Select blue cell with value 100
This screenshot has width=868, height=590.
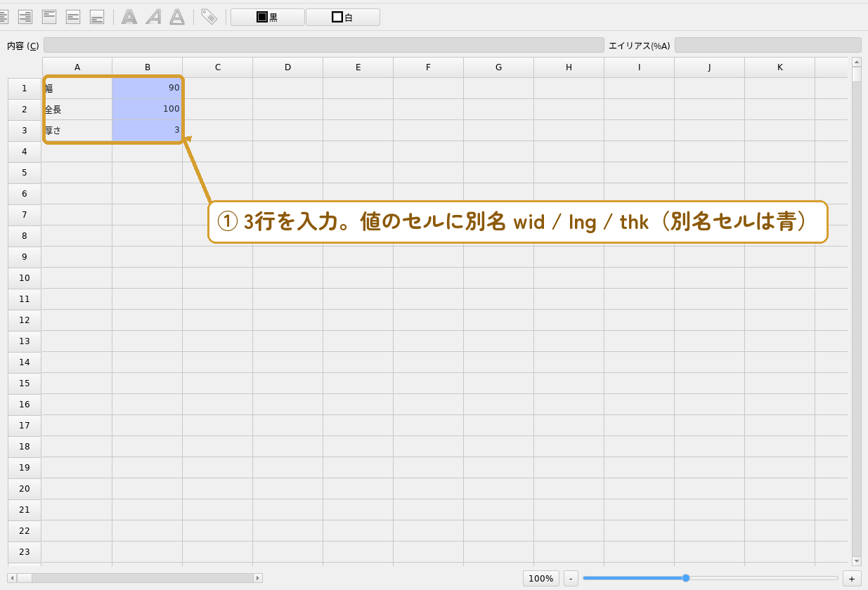148,110
